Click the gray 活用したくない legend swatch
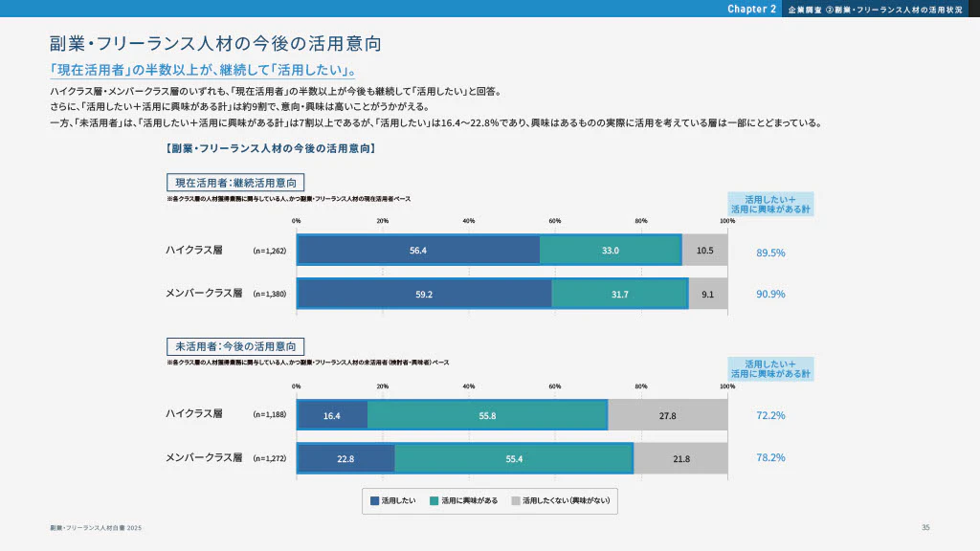 pyautogui.click(x=516, y=501)
